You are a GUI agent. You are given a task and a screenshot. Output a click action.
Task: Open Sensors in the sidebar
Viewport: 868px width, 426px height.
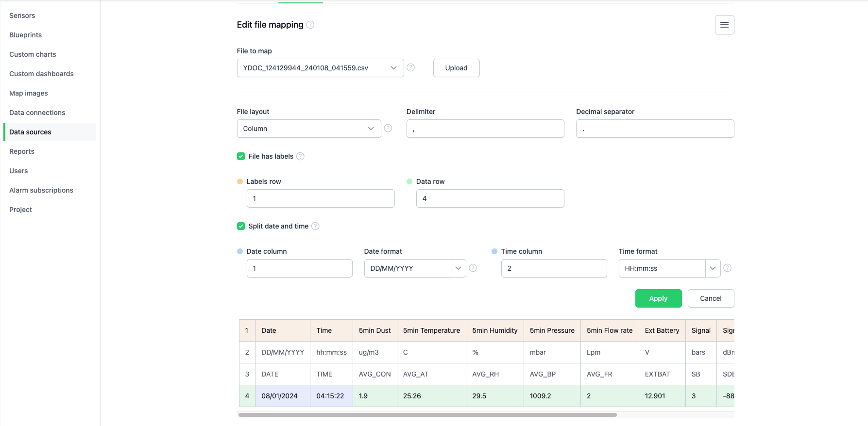click(22, 16)
